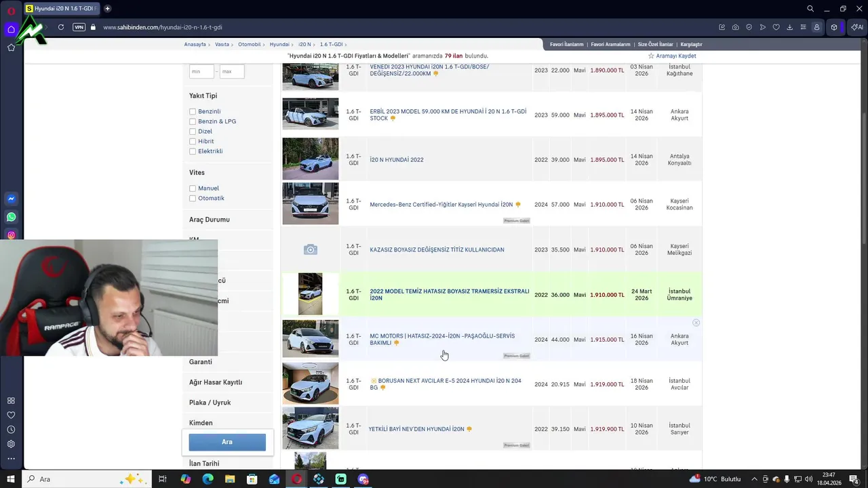This screenshot has width=868, height=488.
Task: Reload the page with refresh icon
Action: click(61, 27)
